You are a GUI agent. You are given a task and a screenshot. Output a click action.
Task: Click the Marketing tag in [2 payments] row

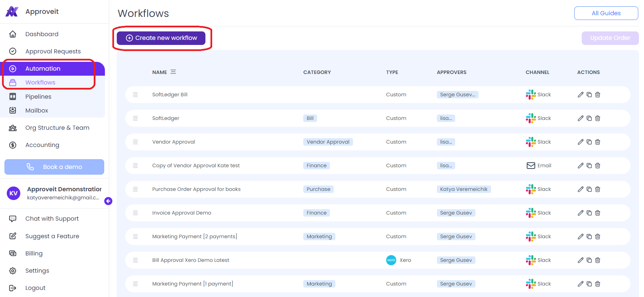tap(319, 237)
